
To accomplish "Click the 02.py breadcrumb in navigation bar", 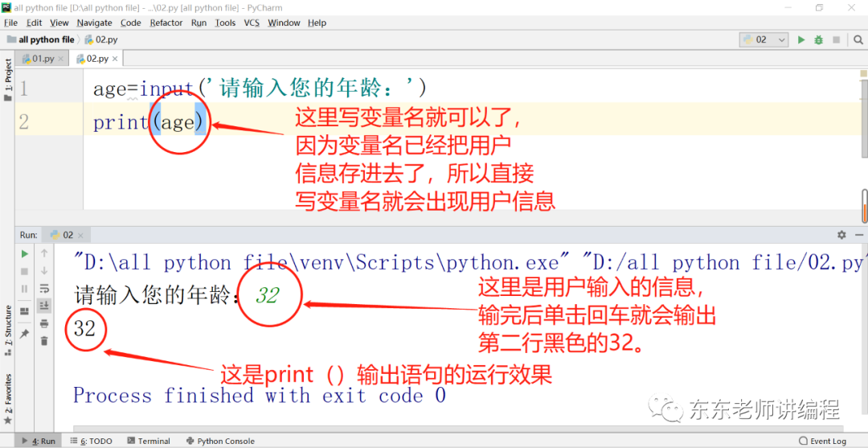I will pyautogui.click(x=101, y=40).
